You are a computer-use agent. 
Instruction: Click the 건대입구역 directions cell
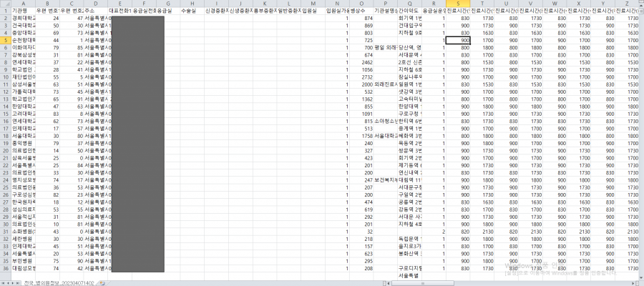point(409,26)
